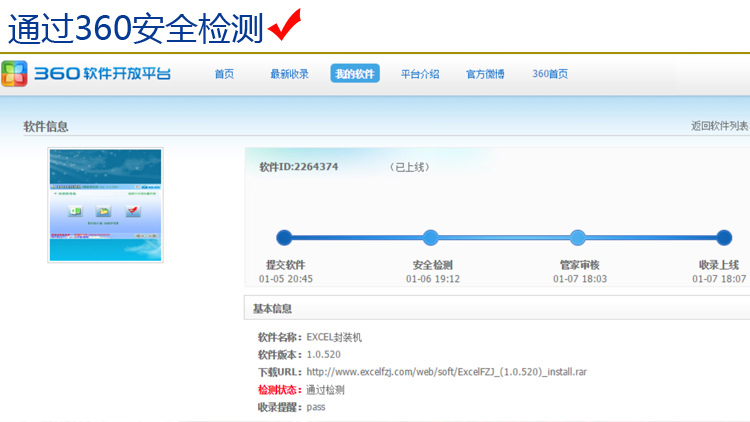Click the 提交软件 progress node
Screen dimensions: 750x422
coord(284,237)
